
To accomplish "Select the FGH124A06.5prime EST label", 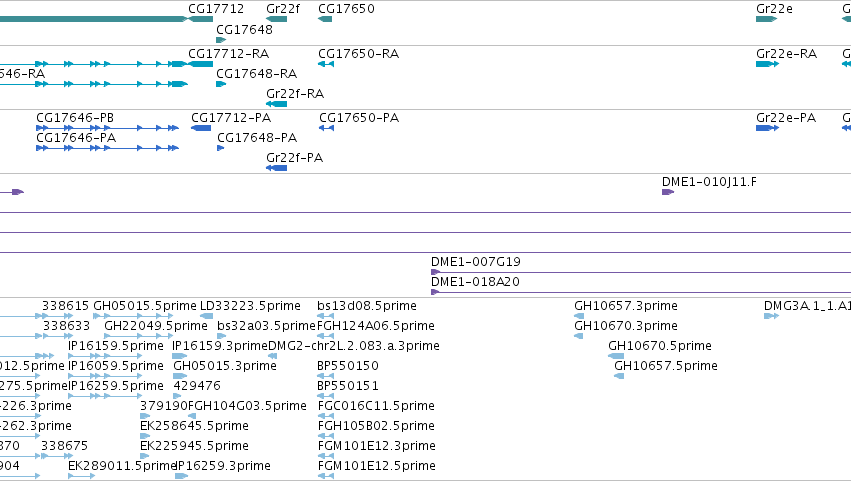I will coord(376,326).
